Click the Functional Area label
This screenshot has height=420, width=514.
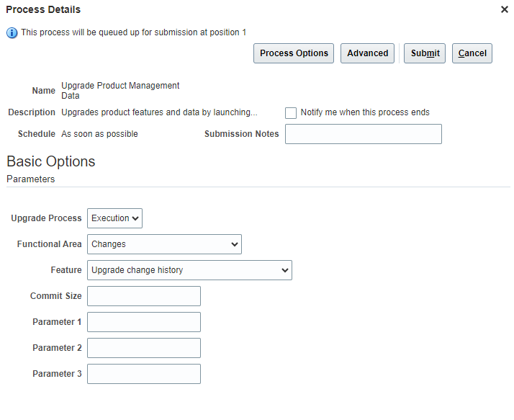49,244
